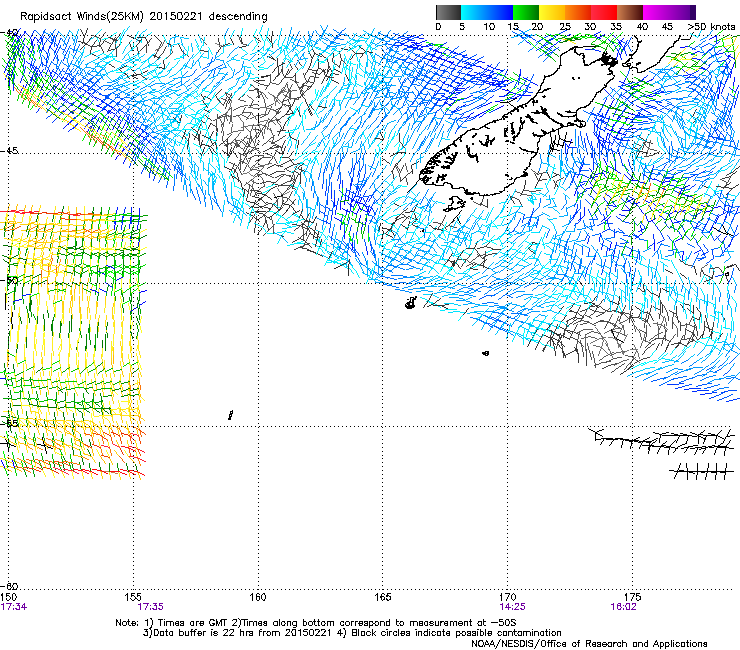Click the purple pass time '17:34'
Image resolution: width=740 pixels, height=650 pixels.
click(x=14, y=607)
